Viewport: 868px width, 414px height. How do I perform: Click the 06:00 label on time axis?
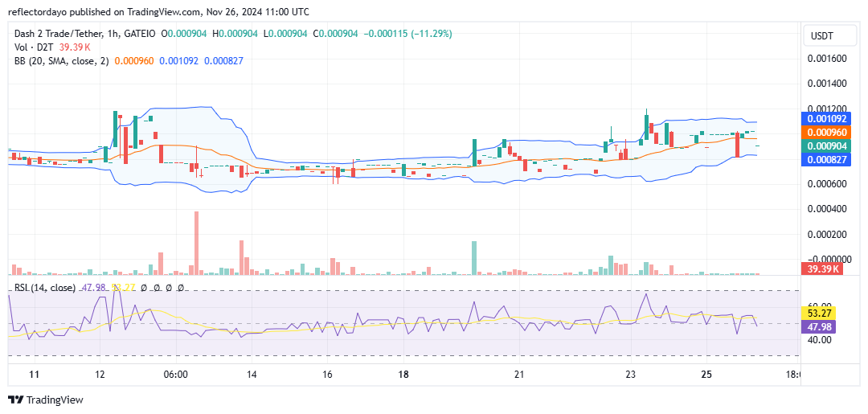click(175, 375)
